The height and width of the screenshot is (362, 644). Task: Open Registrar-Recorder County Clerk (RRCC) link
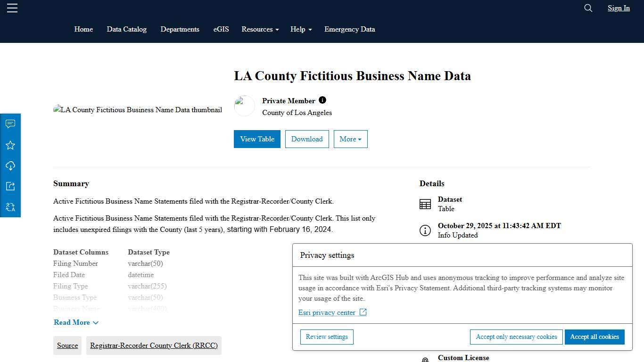[x=154, y=346]
